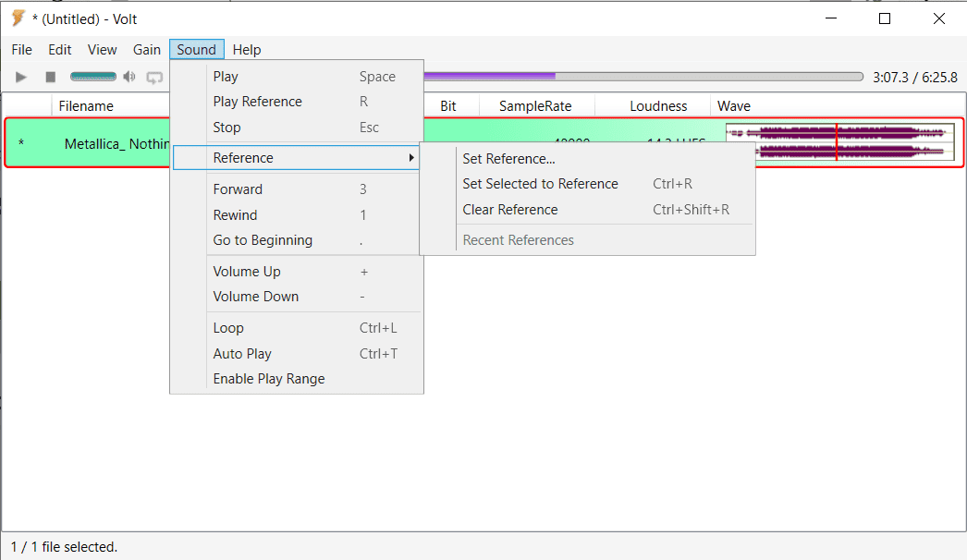967x560 pixels.
Task: Click the speaker volume icon
Action: point(129,78)
